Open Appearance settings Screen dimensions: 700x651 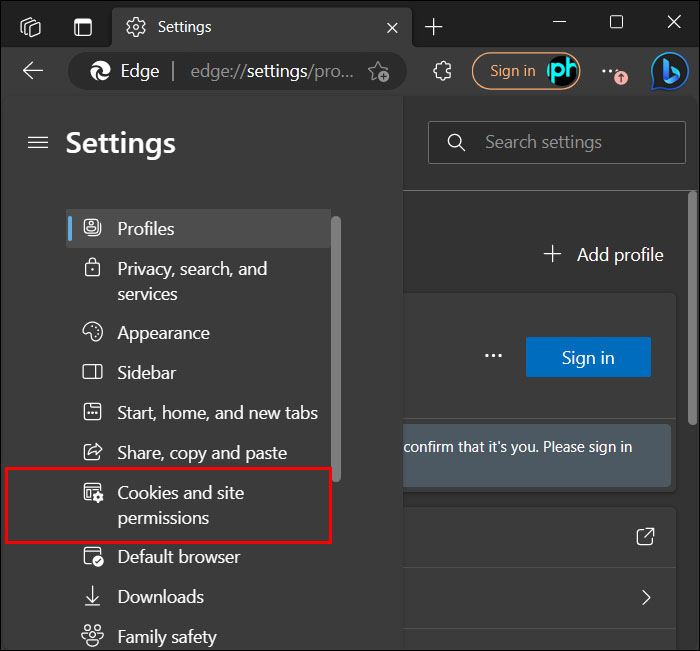pyautogui.click(x=199, y=333)
